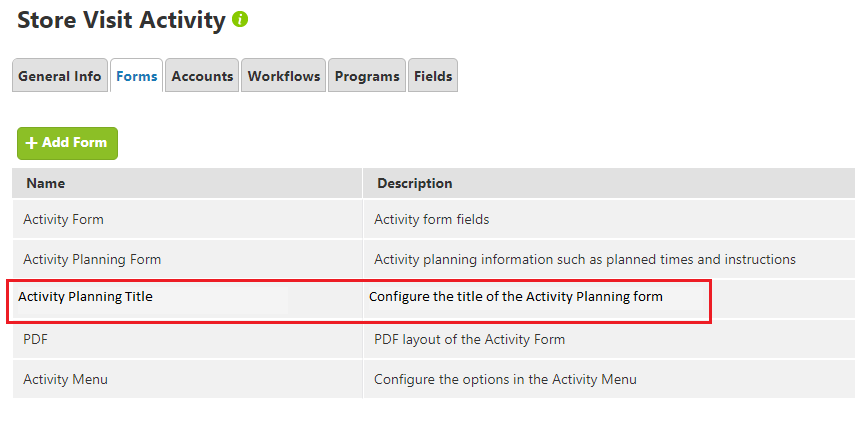Click 'PDF layout of the Activity Form' description
Screen dimensions: 855x437
(469, 339)
